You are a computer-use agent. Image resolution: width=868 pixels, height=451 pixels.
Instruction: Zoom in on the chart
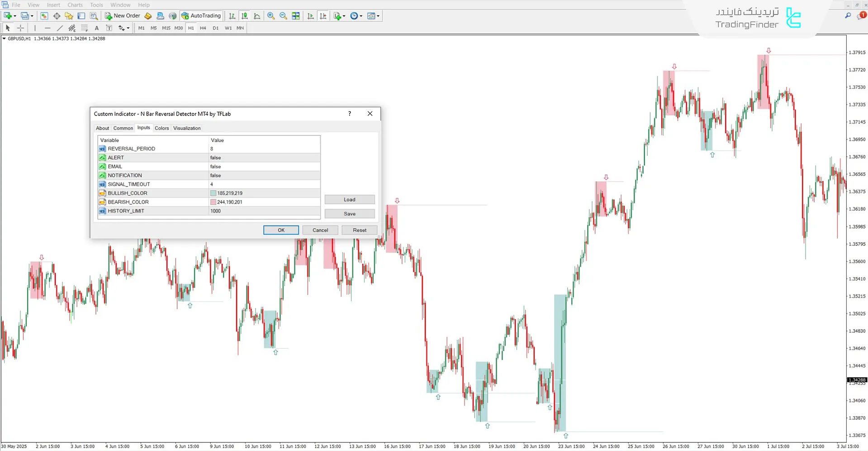(271, 15)
